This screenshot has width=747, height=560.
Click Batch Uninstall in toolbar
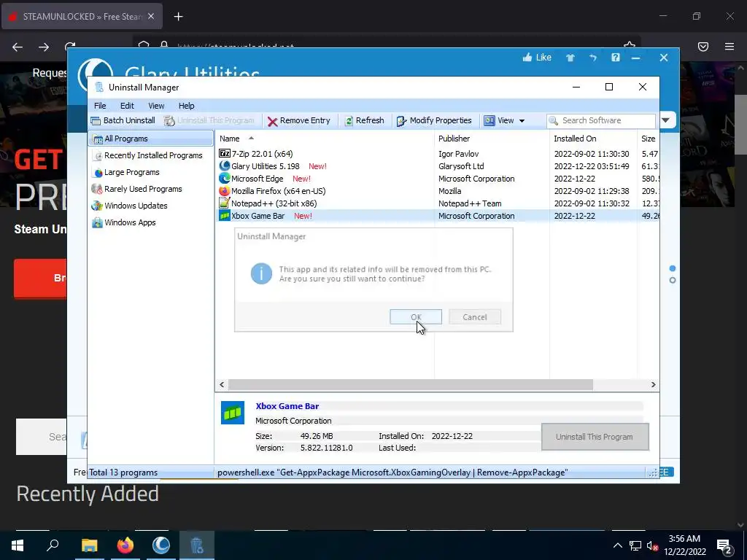(x=123, y=120)
